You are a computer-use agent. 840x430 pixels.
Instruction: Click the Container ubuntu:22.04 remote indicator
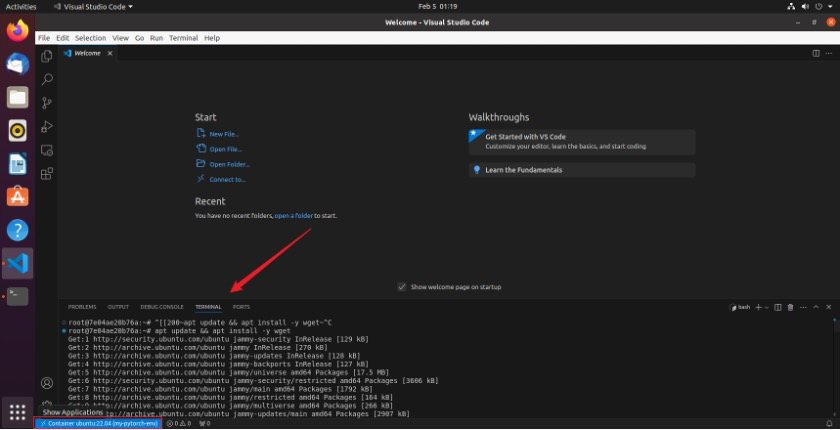(x=99, y=424)
